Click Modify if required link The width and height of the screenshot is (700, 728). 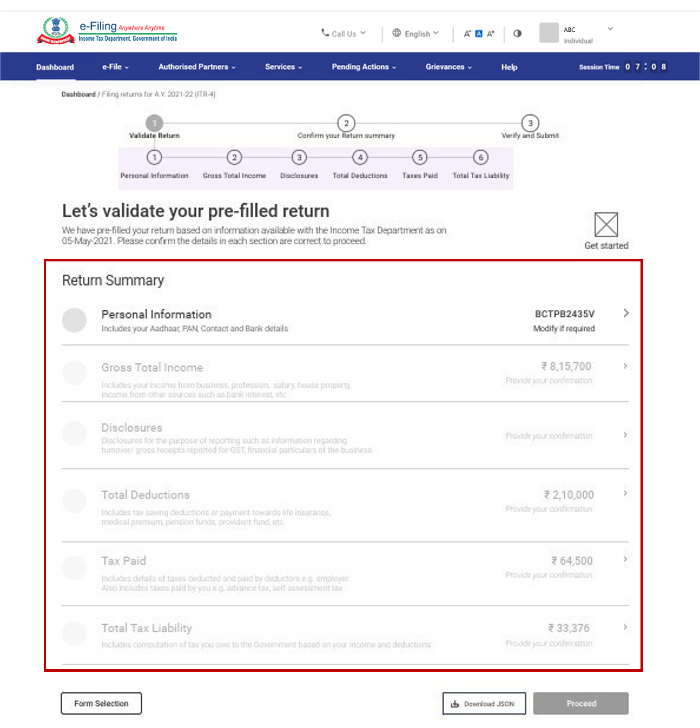pos(564,328)
